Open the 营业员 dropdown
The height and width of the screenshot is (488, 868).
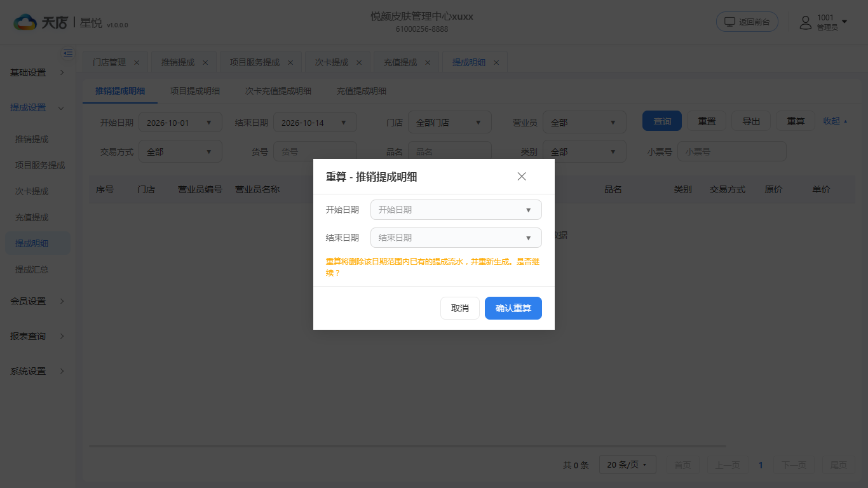pos(585,123)
